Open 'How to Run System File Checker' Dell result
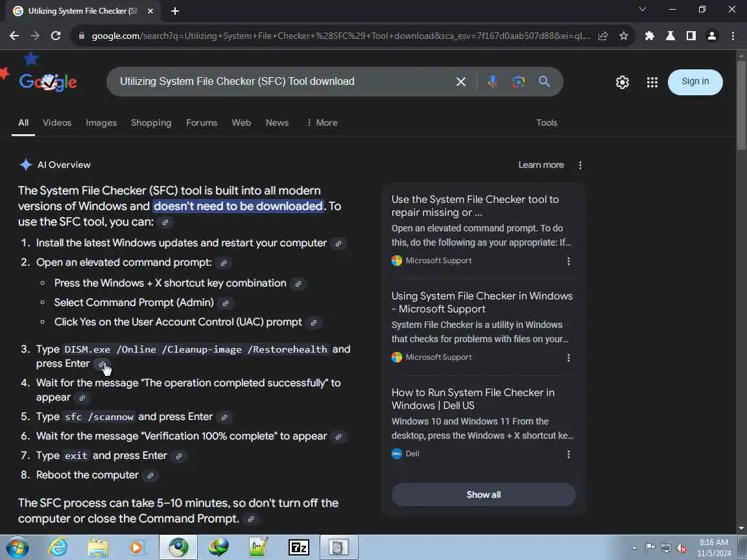Viewport: 747px width, 560px height. pyautogui.click(x=473, y=399)
